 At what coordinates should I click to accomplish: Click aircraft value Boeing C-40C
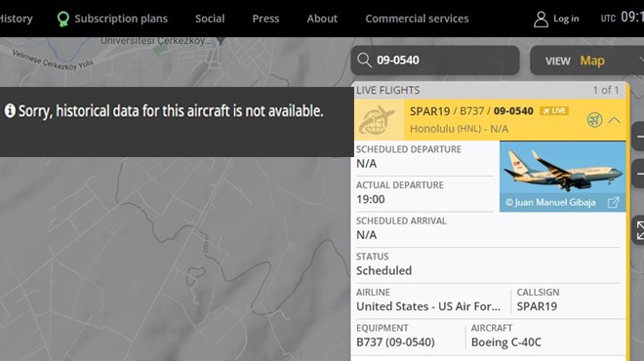pyautogui.click(x=506, y=342)
